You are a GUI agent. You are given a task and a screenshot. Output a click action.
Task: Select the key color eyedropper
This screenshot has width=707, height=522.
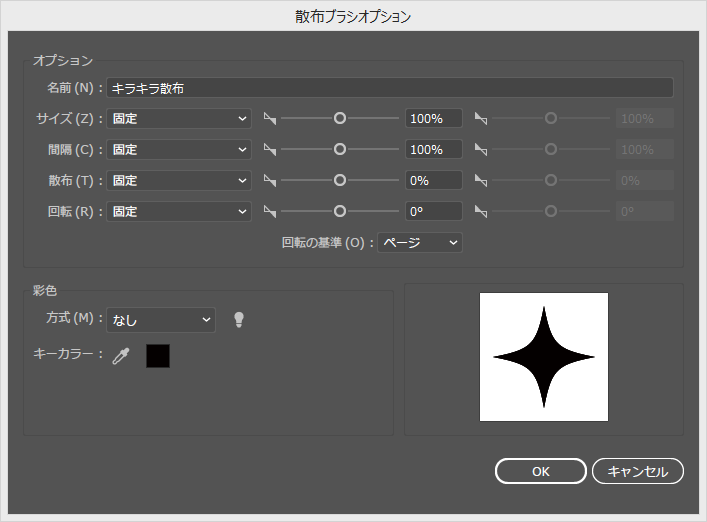coord(121,356)
